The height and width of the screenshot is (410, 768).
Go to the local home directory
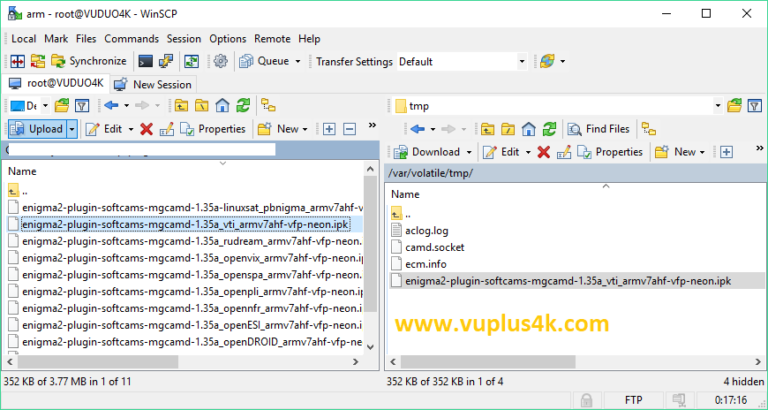(x=222, y=105)
